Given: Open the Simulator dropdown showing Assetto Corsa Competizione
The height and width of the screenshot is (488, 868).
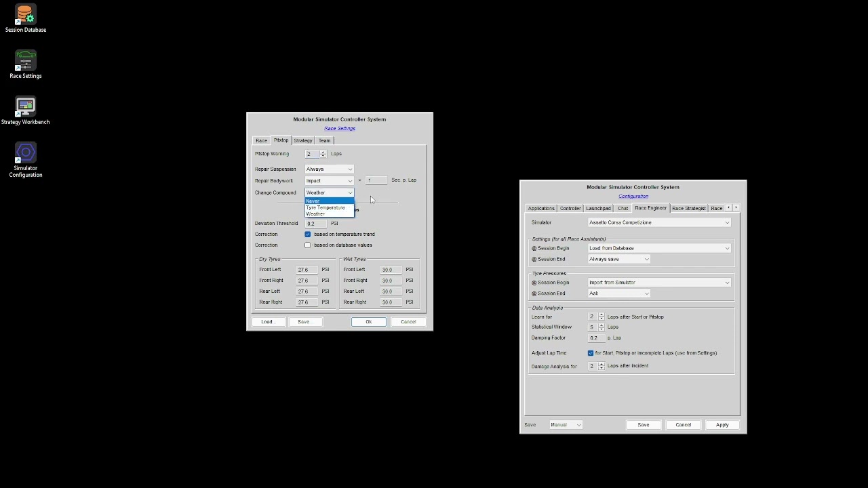Looking at the screenshot, I should tap(659, 222).
